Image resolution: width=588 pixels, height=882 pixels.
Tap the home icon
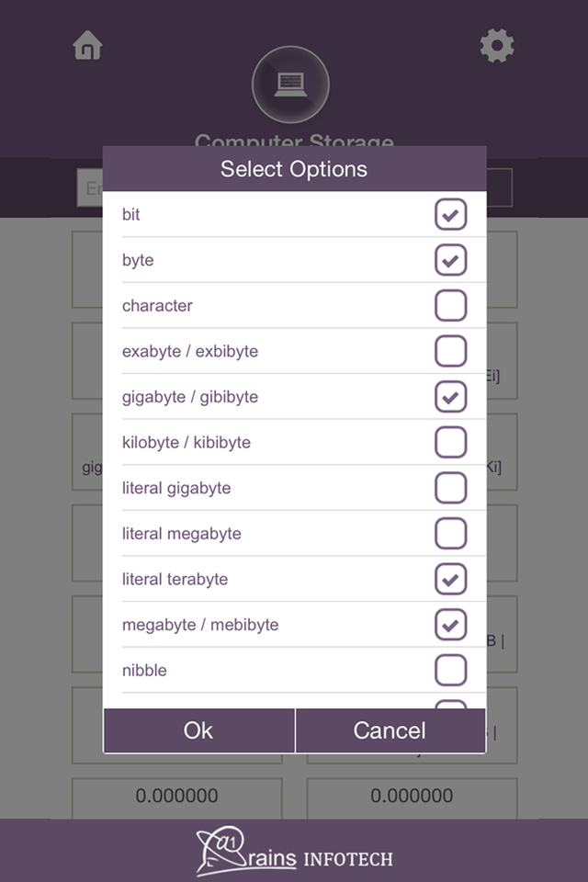click(x=88, y=45)
